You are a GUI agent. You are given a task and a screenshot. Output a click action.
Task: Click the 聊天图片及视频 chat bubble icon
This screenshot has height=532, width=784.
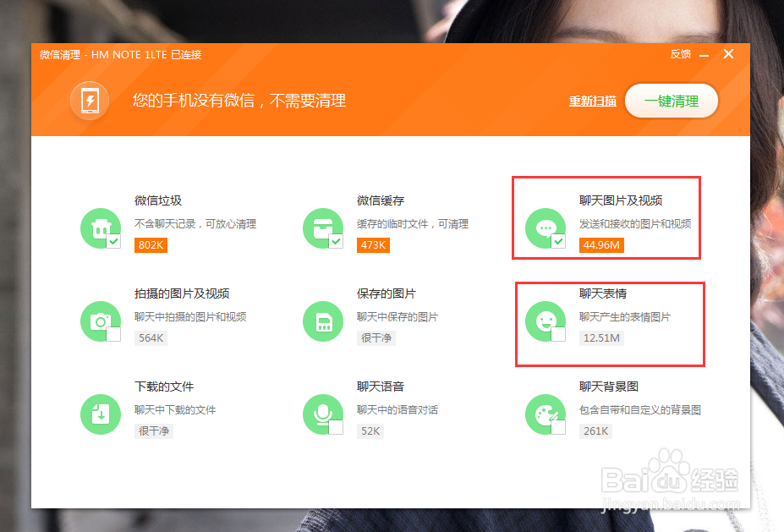click(x=546, y=228)
